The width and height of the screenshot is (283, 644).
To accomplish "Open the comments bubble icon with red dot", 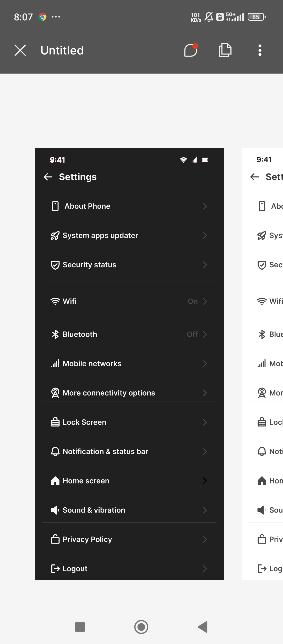I will point(191,50).
